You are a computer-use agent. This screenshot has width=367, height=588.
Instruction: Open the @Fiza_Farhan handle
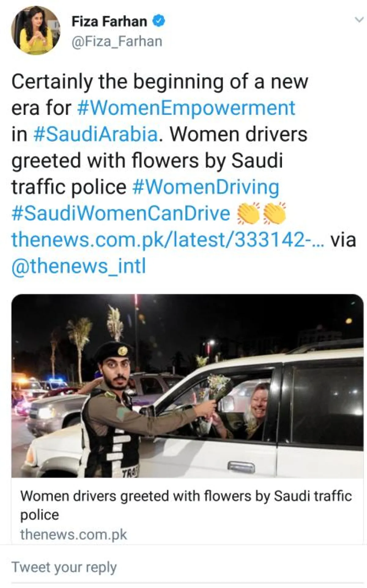click(117, 41)
